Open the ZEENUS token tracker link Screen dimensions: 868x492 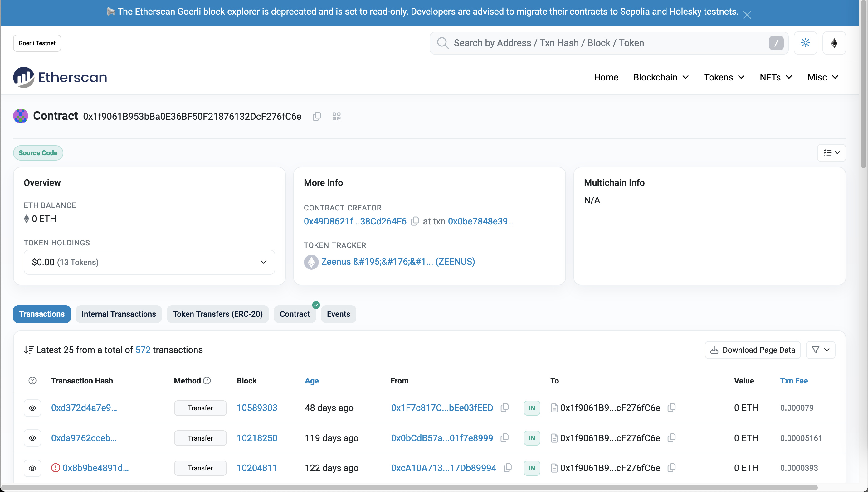pyautogui.click(x=397, y=262)
